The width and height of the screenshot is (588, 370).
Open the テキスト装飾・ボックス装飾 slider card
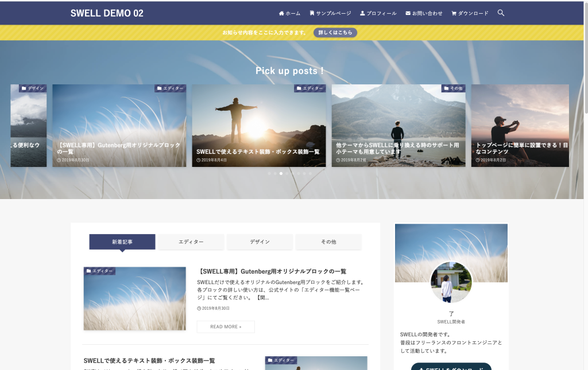pos(258,126)
